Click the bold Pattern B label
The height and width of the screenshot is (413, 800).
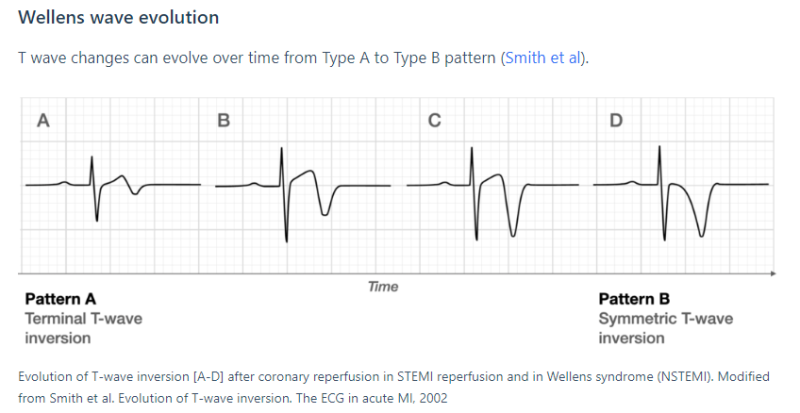point(634,298)
